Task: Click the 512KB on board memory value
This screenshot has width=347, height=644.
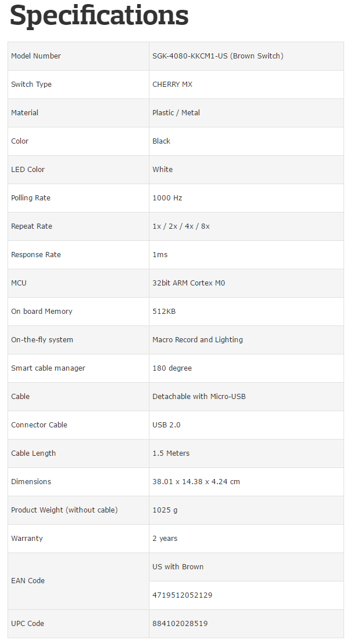Action: (x=165, y=311)
